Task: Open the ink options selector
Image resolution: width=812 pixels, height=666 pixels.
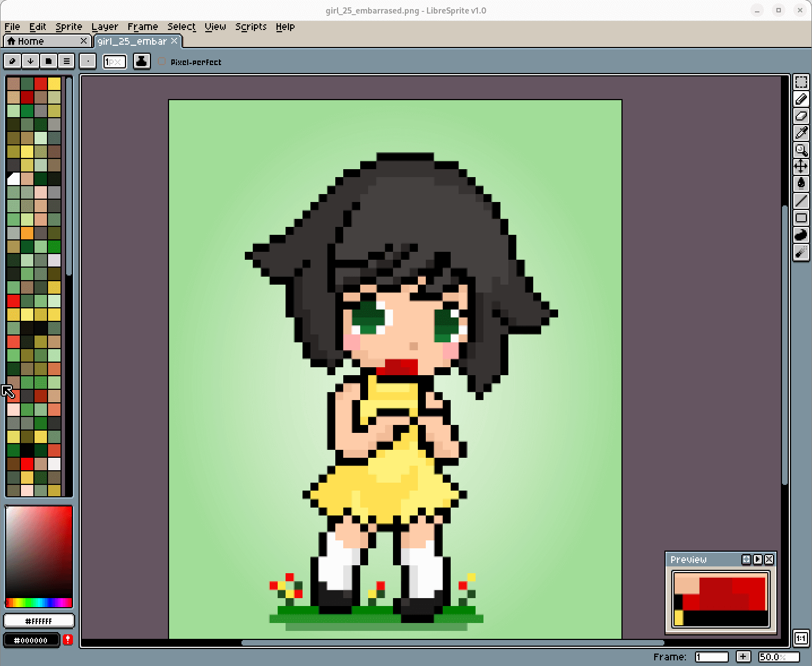Action: [66, 61]
